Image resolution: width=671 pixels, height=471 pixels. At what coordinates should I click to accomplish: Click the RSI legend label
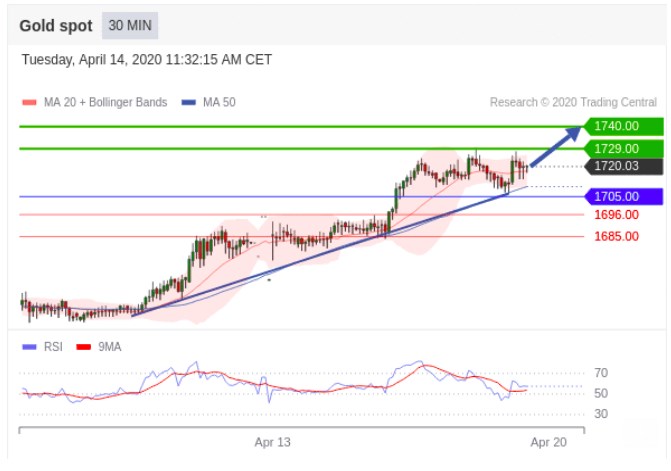[x=53, y=347]
